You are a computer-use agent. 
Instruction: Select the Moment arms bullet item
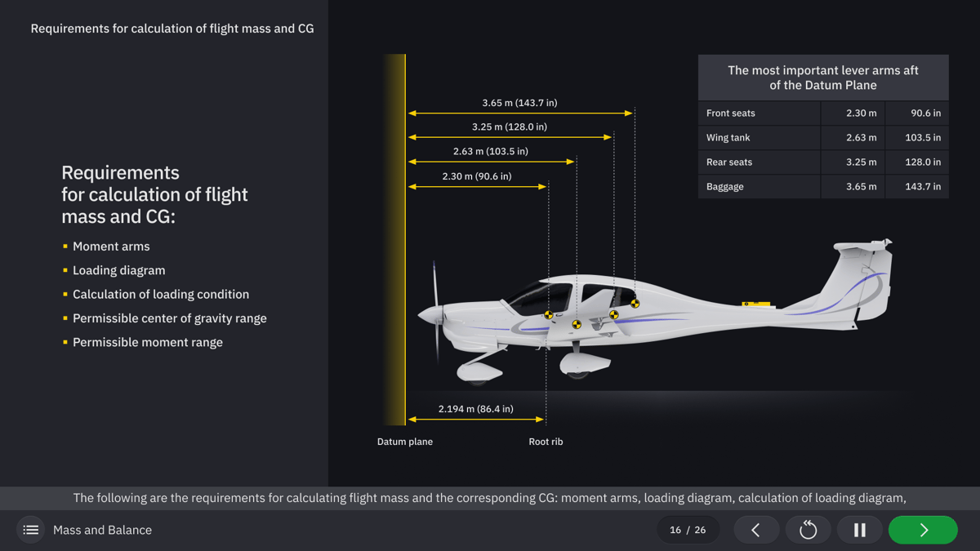click(110, 246)
